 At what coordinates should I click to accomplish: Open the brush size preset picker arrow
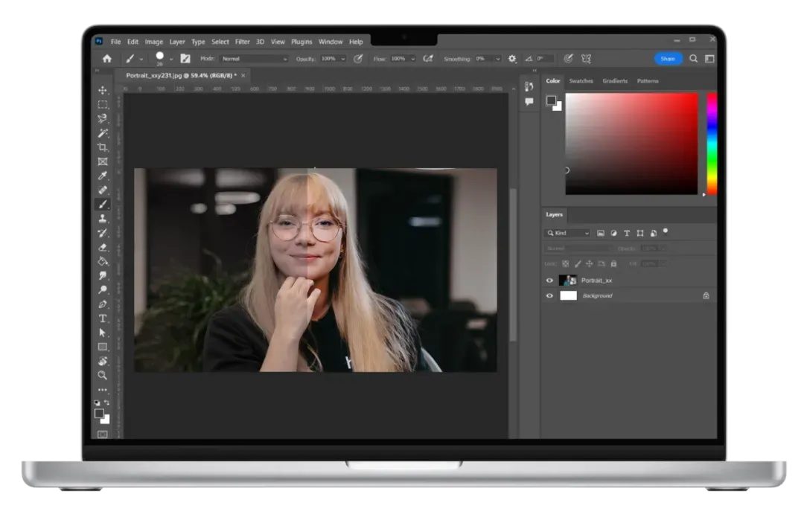tap(171, 59)
